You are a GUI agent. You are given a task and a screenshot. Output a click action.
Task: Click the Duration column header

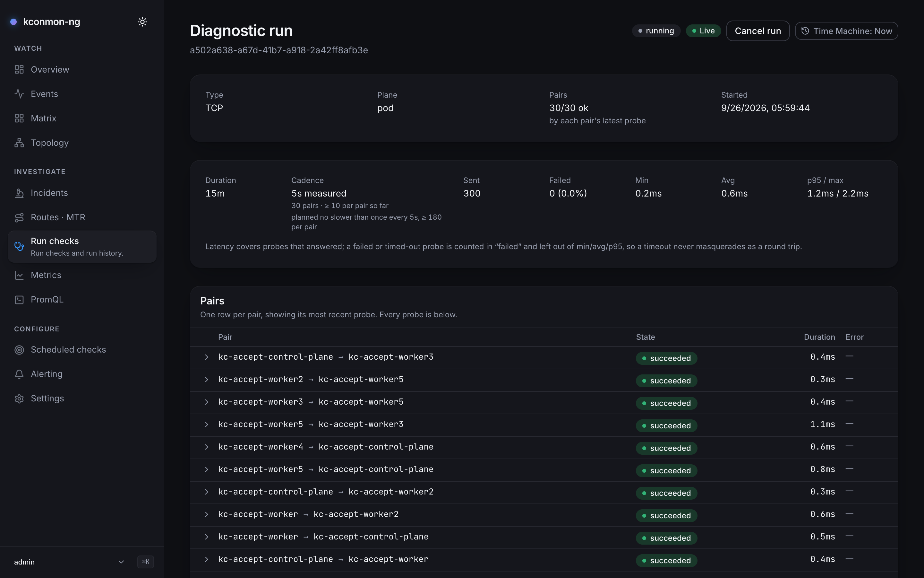tap(819, 337)
